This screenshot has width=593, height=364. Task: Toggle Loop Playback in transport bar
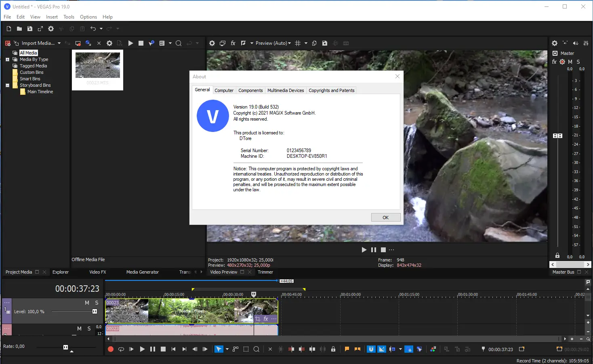121,349
